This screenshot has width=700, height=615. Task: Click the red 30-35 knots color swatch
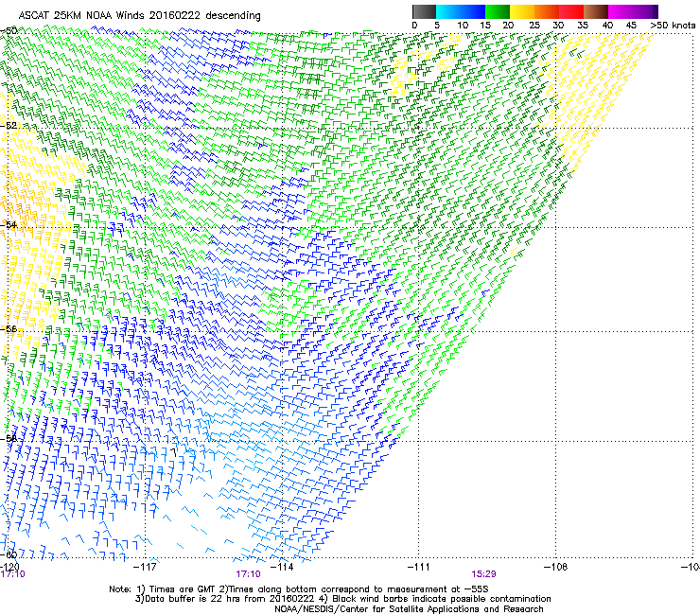[x=571, y=11]
